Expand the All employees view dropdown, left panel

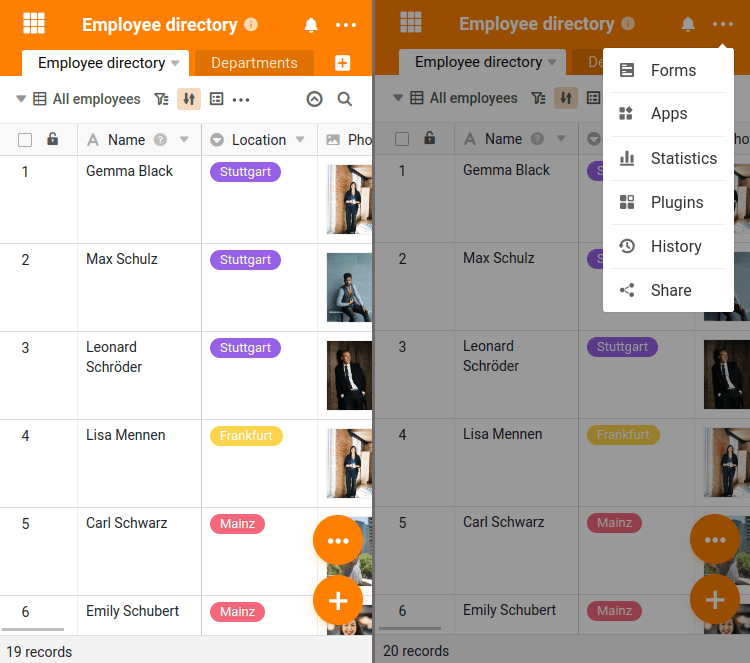[22, 99]
